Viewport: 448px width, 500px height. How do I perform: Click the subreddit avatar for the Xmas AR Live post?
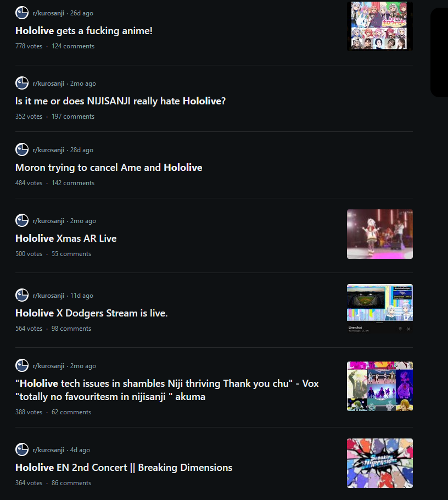click(x=22, y=220)
